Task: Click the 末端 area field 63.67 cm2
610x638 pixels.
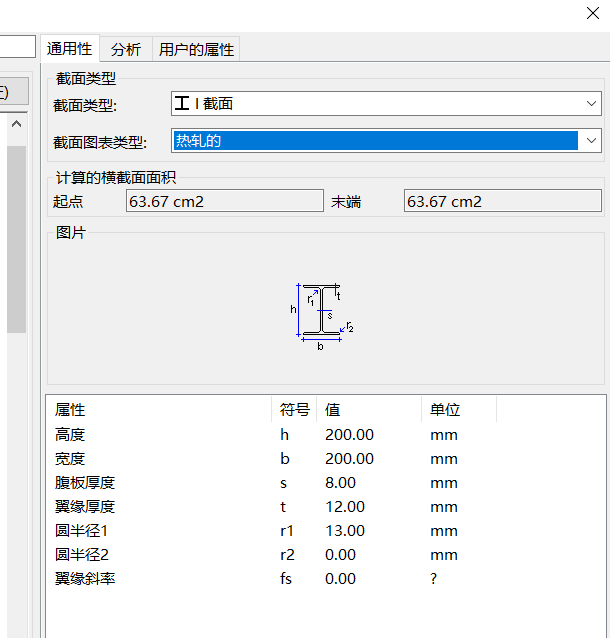Action: coord(503,201)
